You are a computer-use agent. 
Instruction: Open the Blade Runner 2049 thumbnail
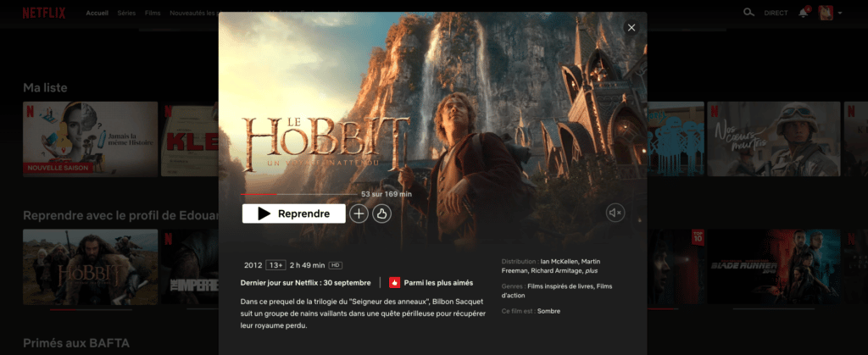[x=774, y=267]
